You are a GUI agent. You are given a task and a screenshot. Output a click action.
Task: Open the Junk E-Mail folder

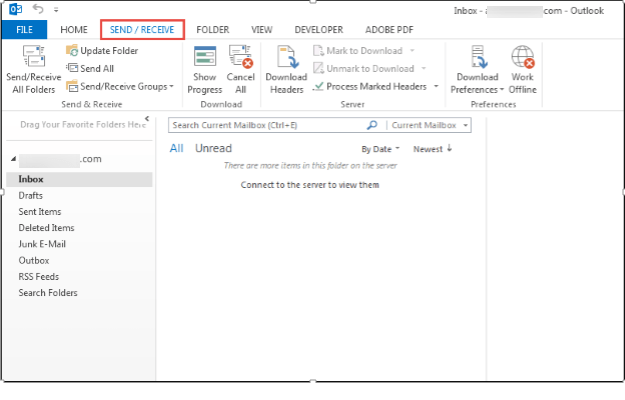click(x=42, y=244)
